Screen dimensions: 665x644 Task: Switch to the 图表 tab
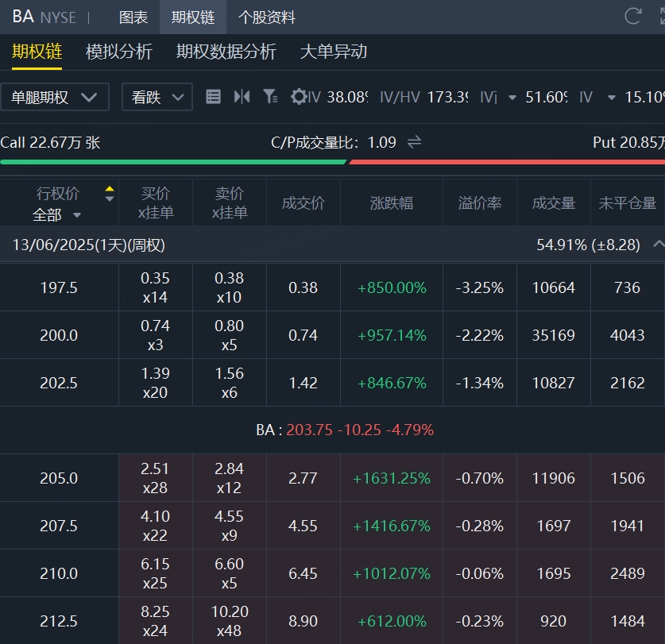[133, 17]
